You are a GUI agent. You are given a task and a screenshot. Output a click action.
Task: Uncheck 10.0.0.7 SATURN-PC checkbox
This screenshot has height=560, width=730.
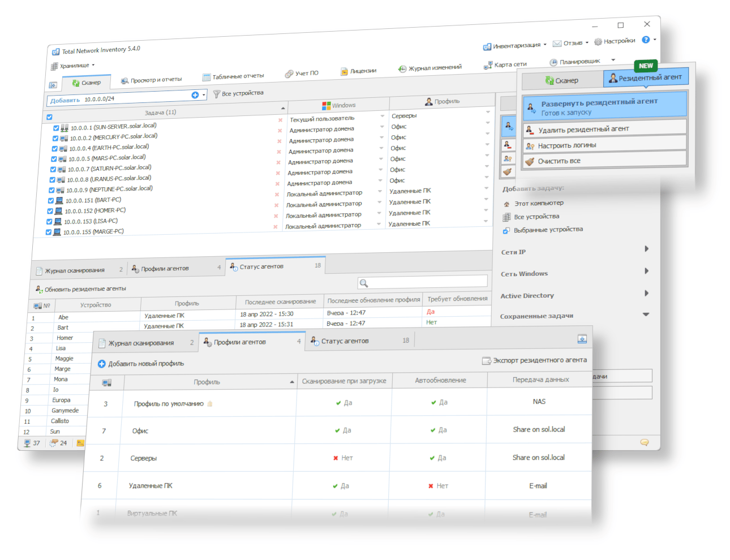click(53, 169)
